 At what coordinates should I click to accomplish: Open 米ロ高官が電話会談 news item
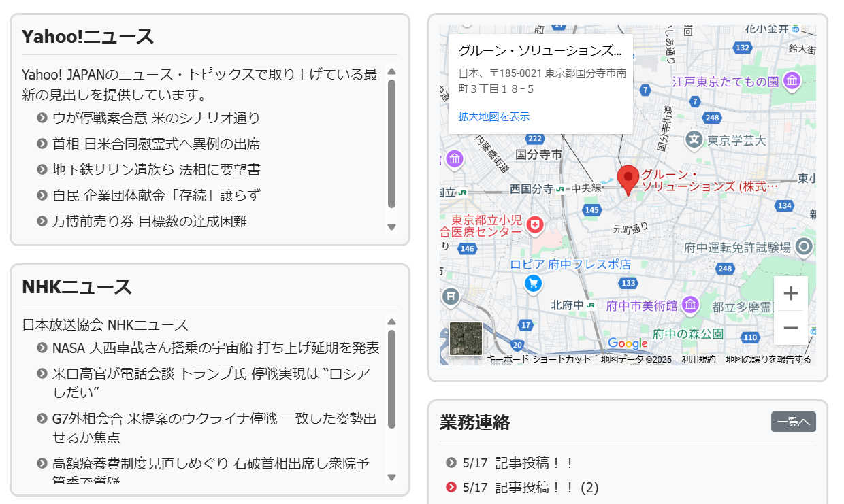click(212, 382)
